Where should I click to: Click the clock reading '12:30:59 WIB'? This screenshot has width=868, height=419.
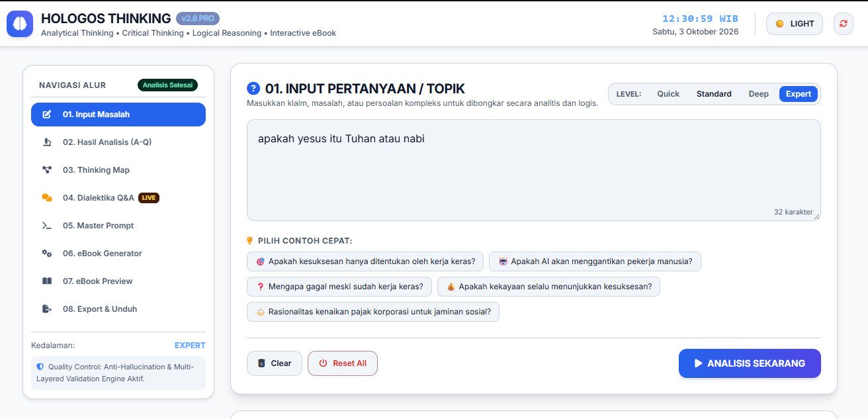[x=700, y=19]
